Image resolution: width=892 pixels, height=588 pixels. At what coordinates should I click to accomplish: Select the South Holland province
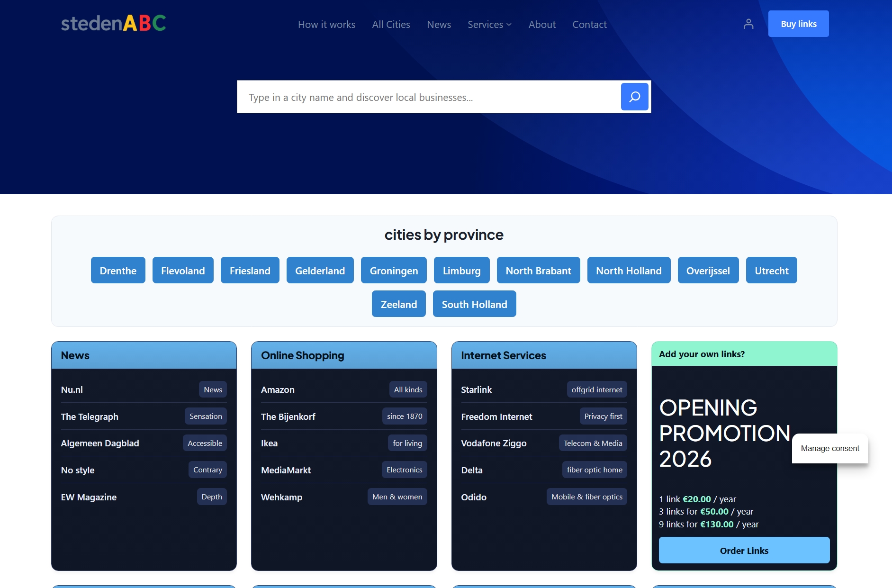[x=475, y=304]
